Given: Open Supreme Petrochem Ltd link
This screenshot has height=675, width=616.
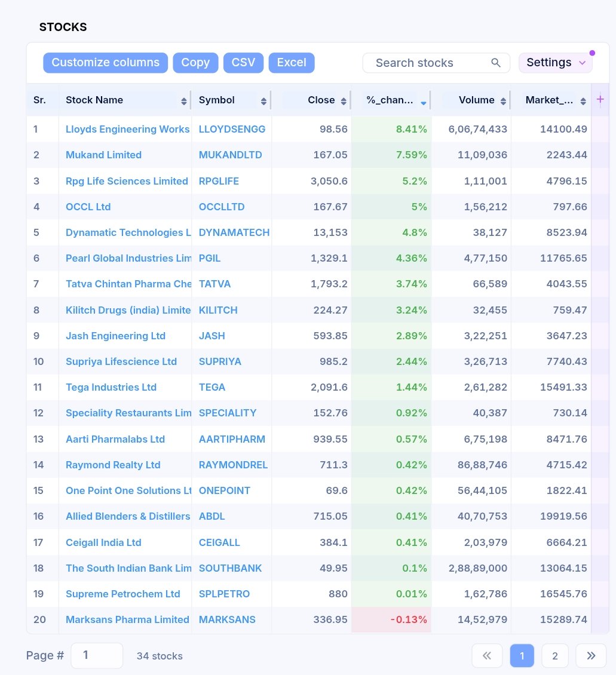Looking at the screenshot, I should (122, 594).
